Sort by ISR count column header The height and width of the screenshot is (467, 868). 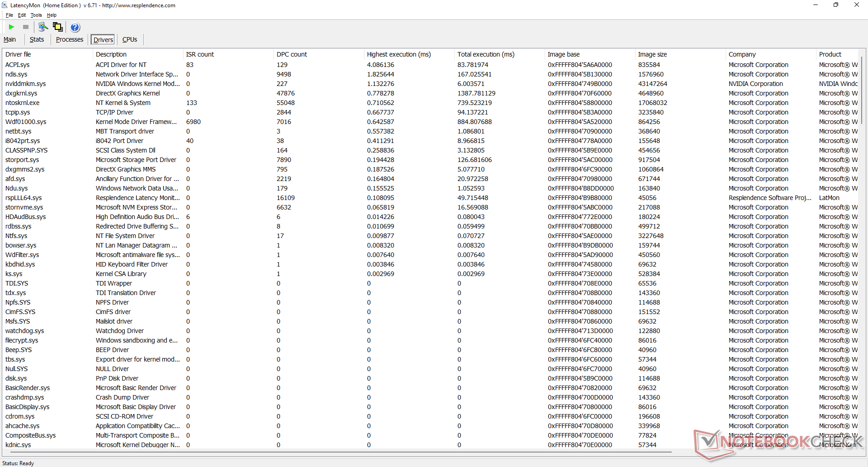point(228,54)
